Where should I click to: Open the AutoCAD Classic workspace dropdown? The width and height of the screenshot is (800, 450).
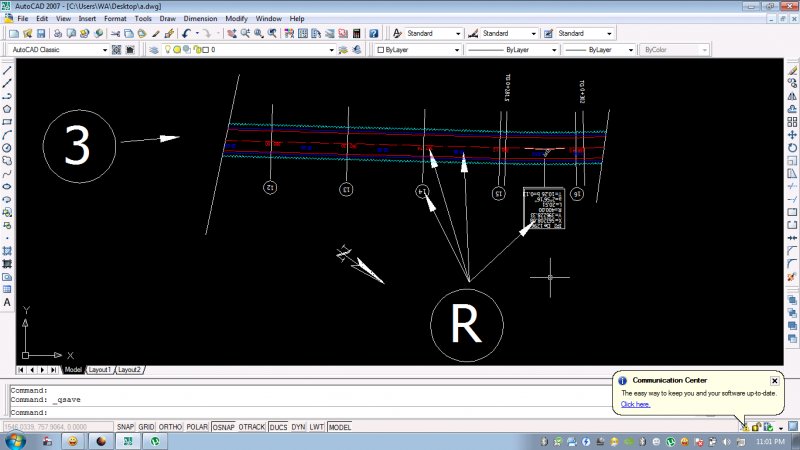click(x=105, y=49)
